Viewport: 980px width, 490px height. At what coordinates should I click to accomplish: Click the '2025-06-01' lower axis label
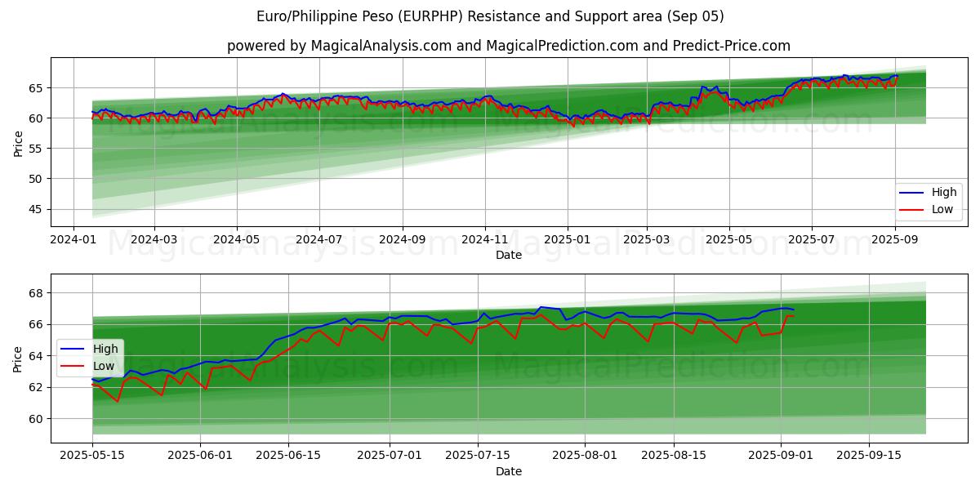(200, 456)
